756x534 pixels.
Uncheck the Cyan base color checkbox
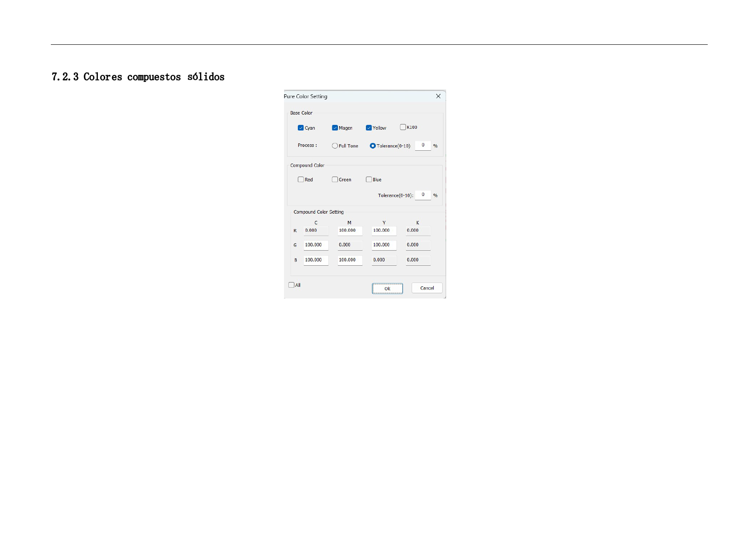301,128
